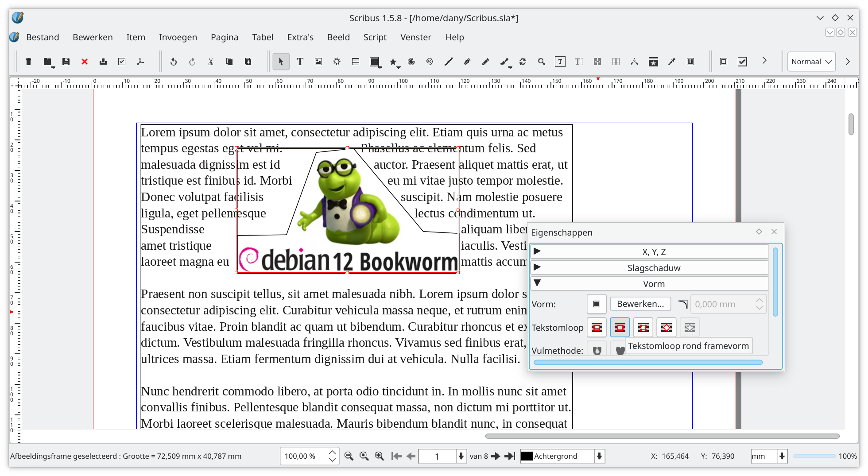
Task: Click the Print icon
Action: coord(103,62)
